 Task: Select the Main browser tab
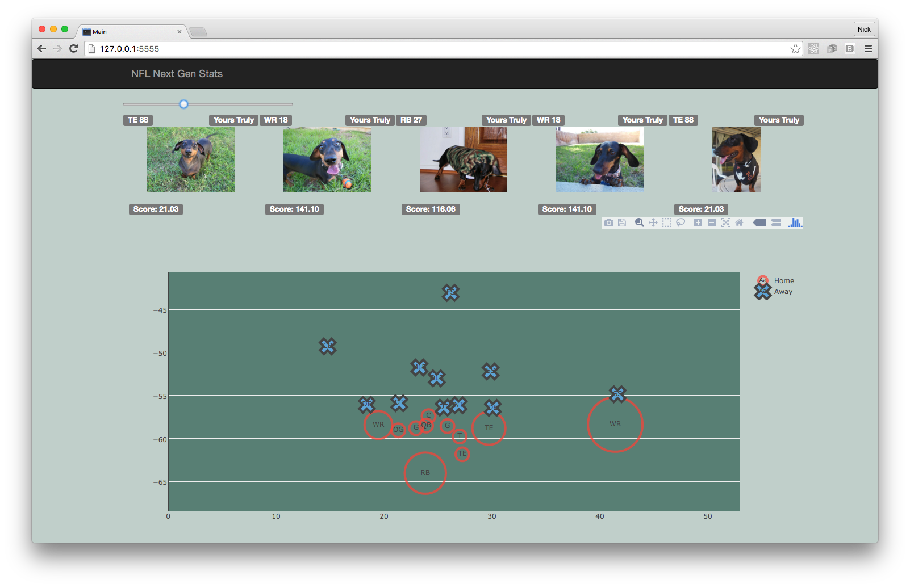tap(132, 32)
